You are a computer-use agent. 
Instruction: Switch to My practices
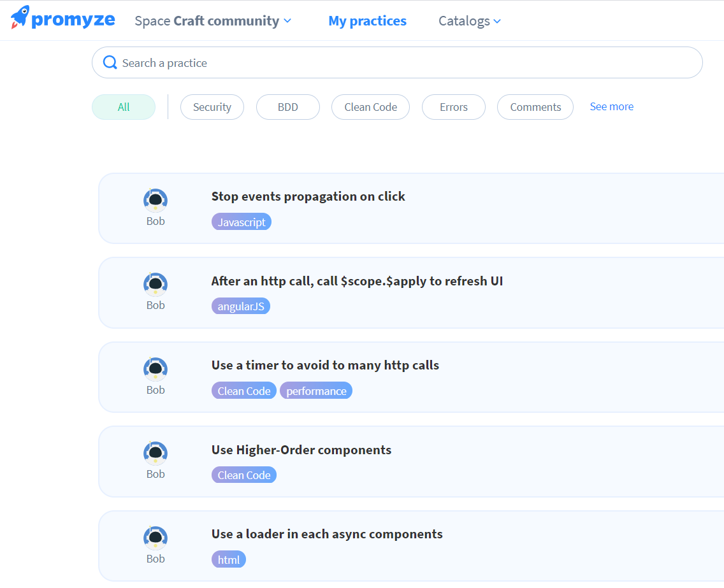pyautogui.click(x=367, y=20)
